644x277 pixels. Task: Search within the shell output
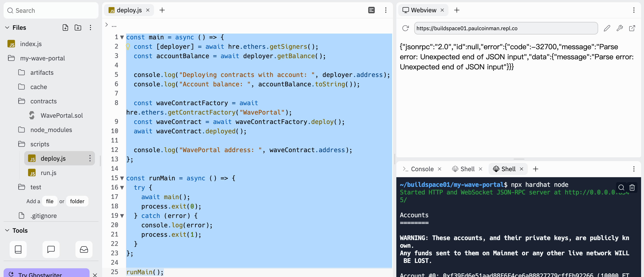click(621, 188)
